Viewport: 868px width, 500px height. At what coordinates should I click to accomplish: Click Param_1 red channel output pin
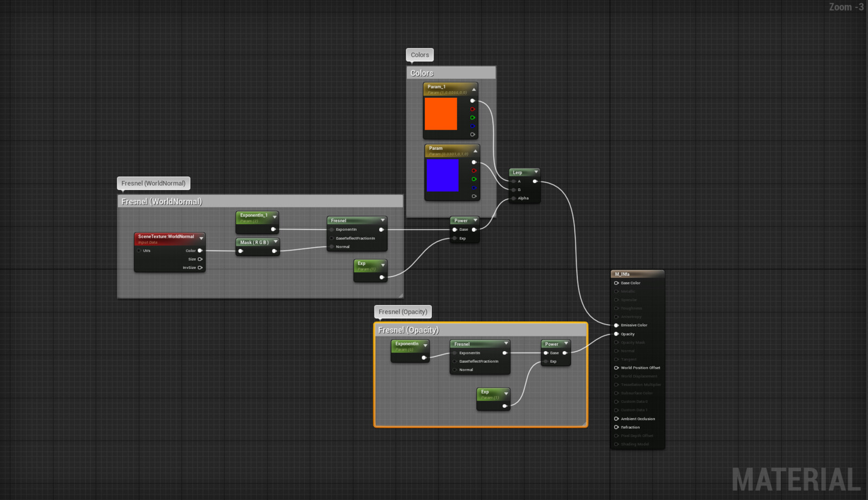(473, 109)
